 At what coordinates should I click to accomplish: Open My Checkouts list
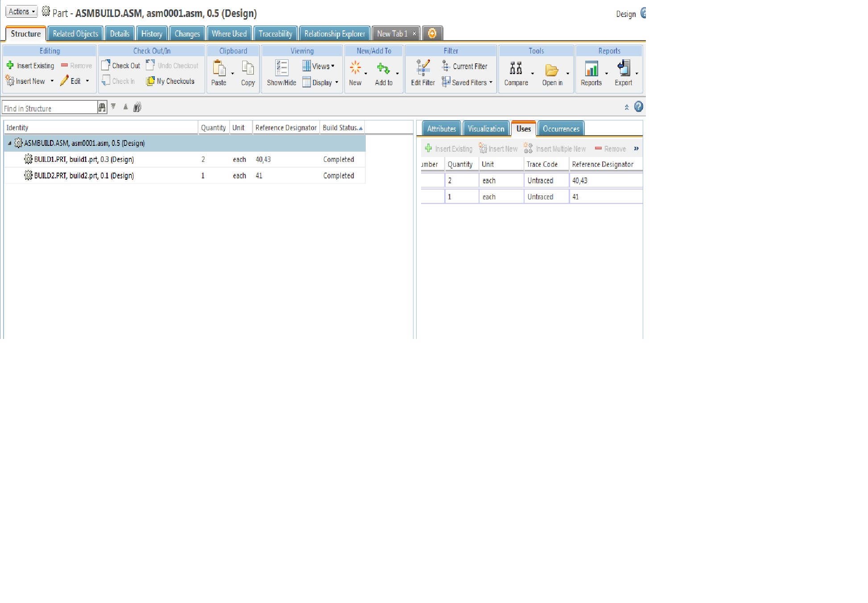pos(170,81)
